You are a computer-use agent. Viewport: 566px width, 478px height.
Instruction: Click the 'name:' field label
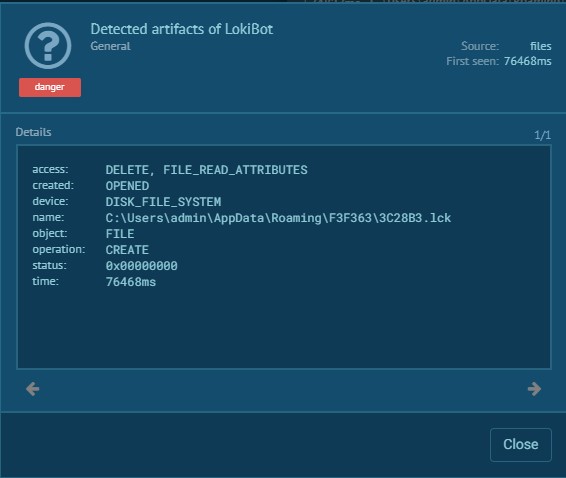[48, 217]
